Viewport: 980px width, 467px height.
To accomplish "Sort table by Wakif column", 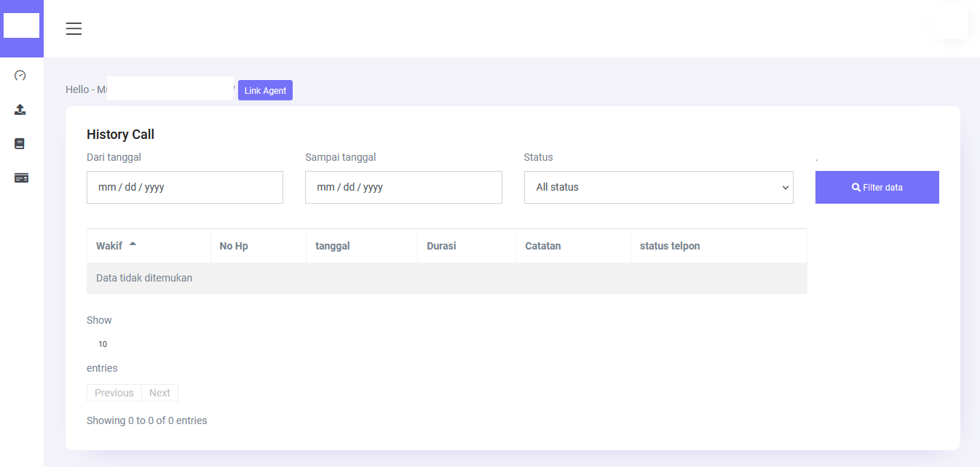I will click(109, 246).
